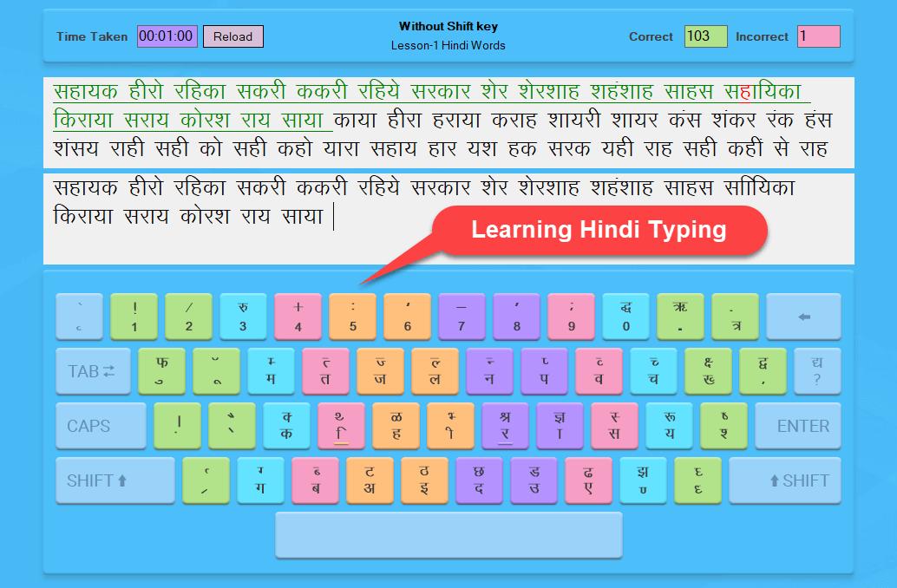Click the number 2 key
This screenshot has width=897, height=588.
coord(188,317)
